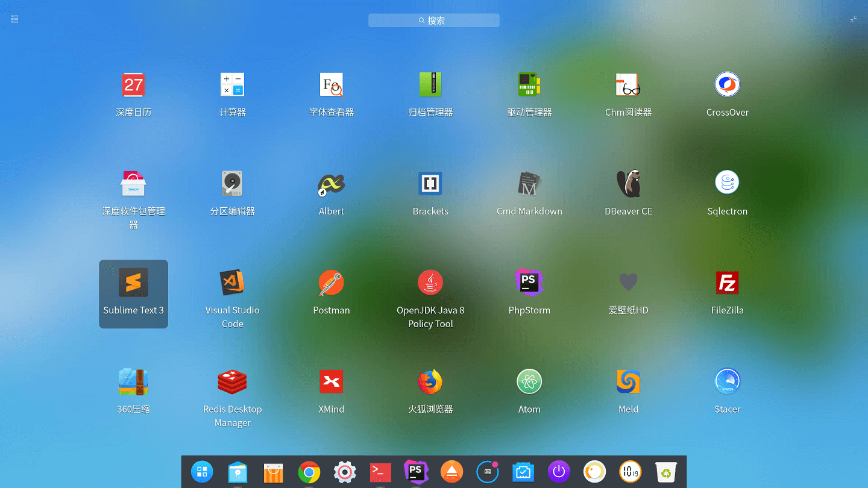The width and height of the screenshot is (868, 488).
Task: Click the blue network monitor dock icon
Action: [523, 472]
